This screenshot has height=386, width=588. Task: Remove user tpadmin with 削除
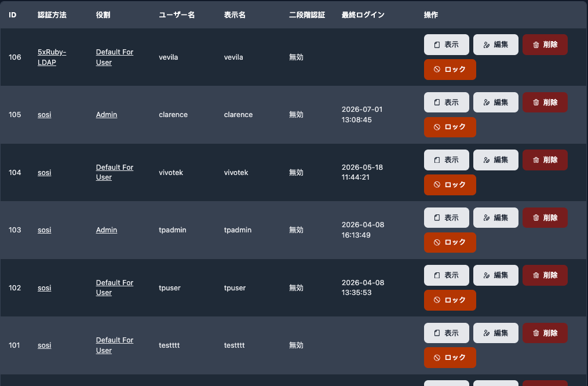pos(545,217)
